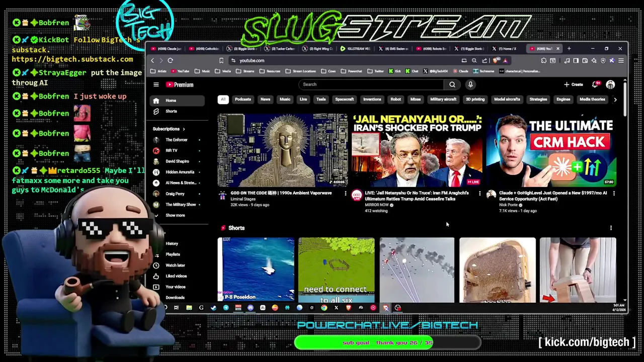
Task: Open the Claude bookmark
Action: point(460,71)
